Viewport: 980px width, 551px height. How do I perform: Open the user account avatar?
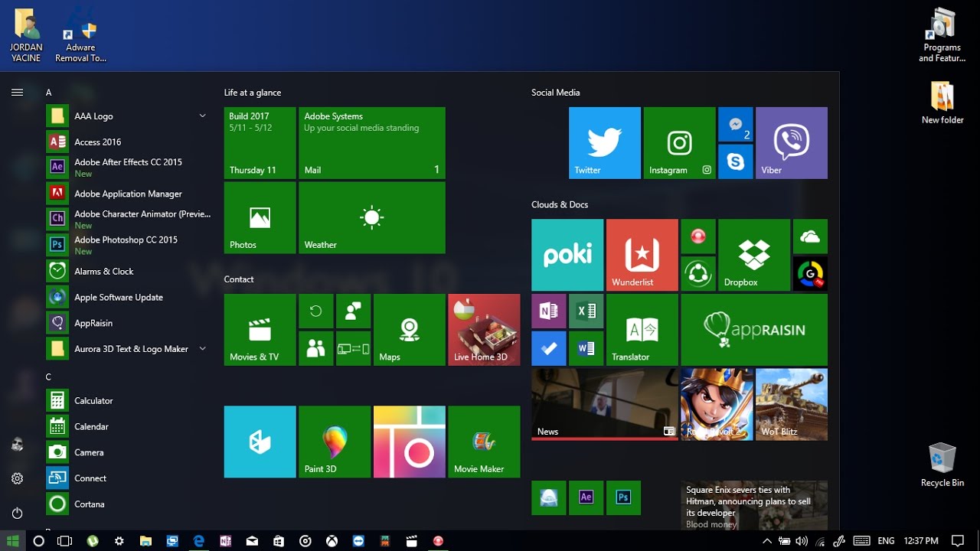click(x=17, y=444)
